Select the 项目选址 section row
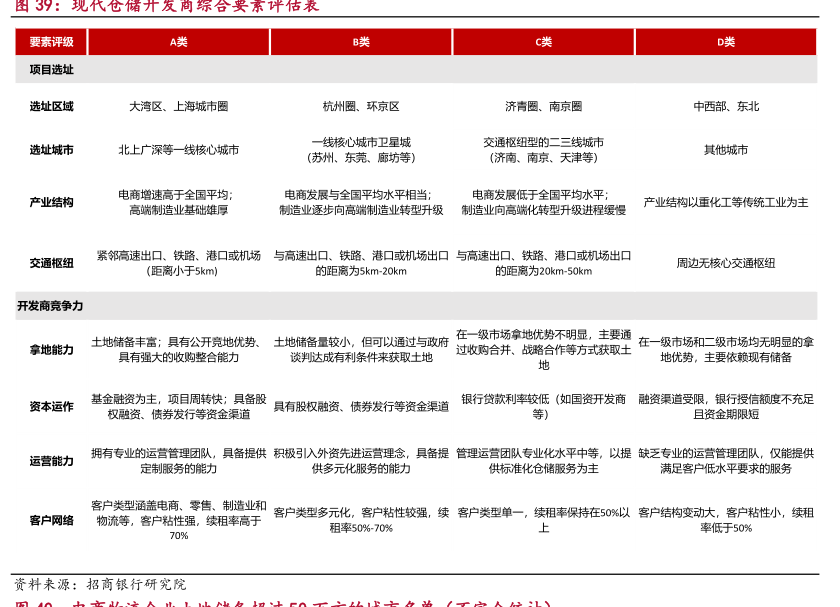 [x=51, y=70]
